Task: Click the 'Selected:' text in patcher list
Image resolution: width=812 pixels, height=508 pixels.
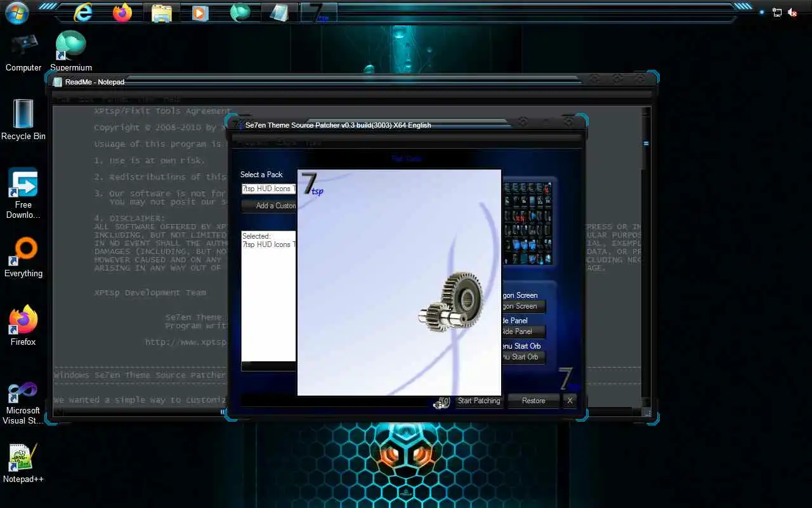Action: point(256,236)
